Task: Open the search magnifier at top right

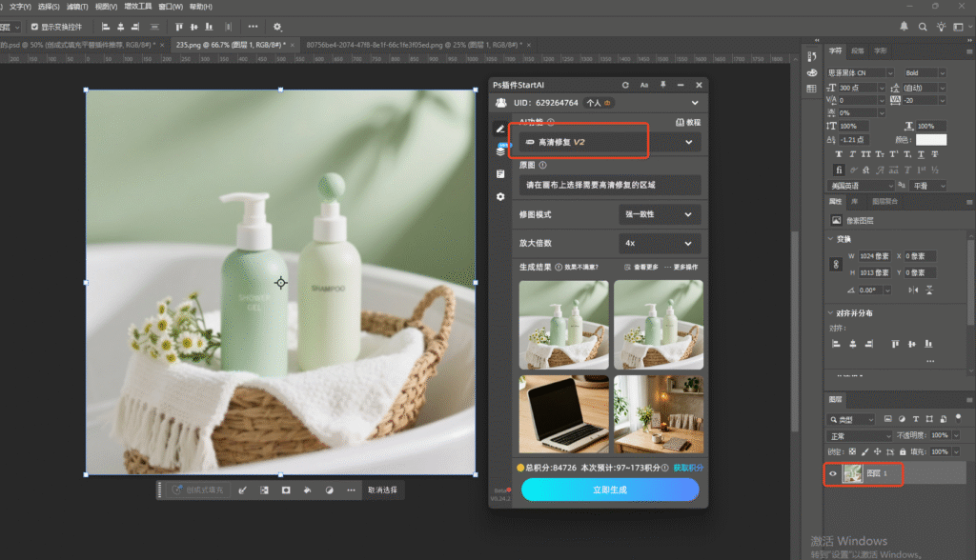Action: 923,27
